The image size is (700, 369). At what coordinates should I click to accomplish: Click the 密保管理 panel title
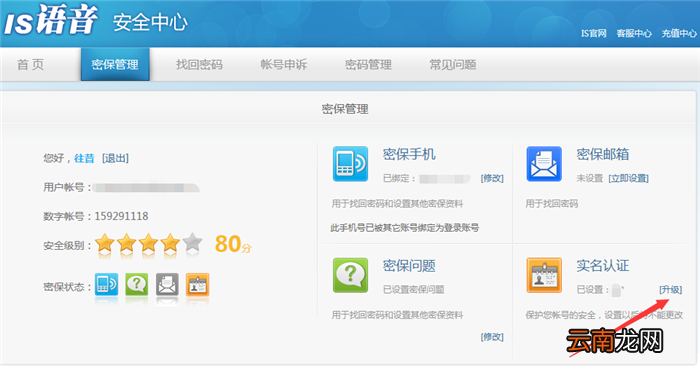(345, 109)
